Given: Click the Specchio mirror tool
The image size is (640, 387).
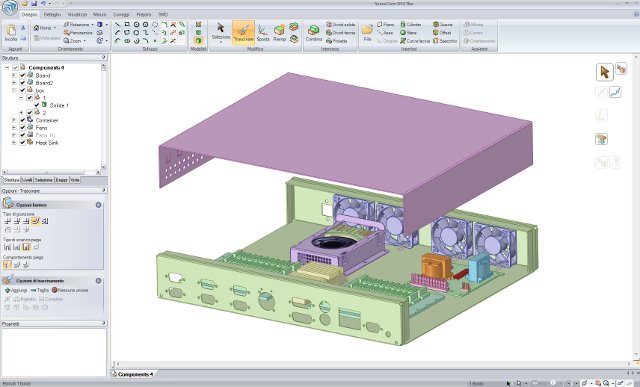Looking at the screenshot, I should [445, 41].
